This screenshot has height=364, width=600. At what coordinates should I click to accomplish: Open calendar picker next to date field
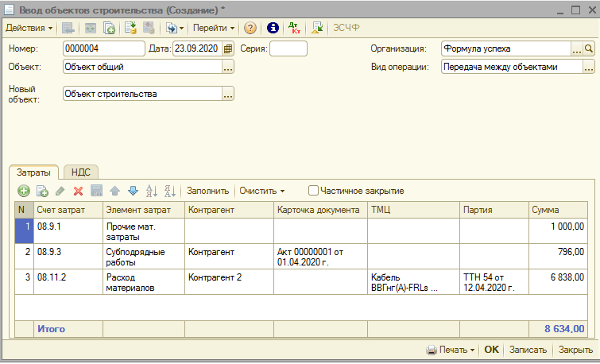(228, 48)
